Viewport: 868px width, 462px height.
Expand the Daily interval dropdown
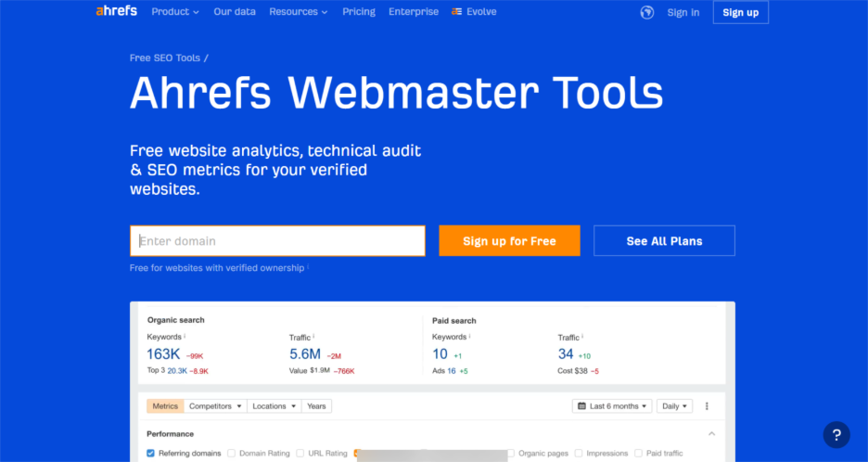[674, 406]
